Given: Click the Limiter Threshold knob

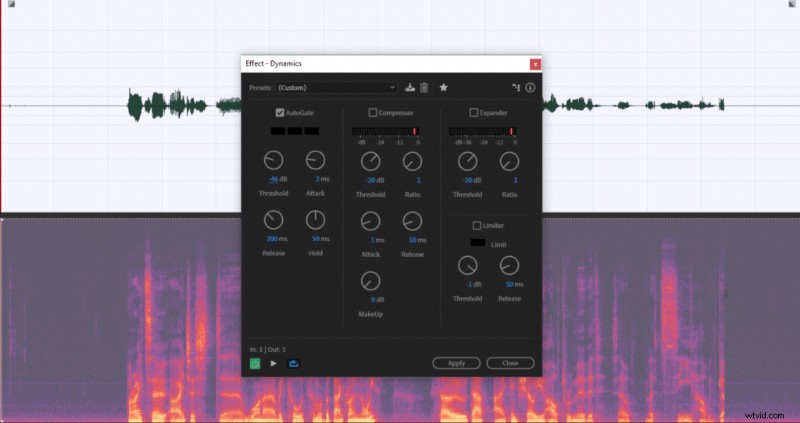Looking at the screenshot, I should (467, 265).
